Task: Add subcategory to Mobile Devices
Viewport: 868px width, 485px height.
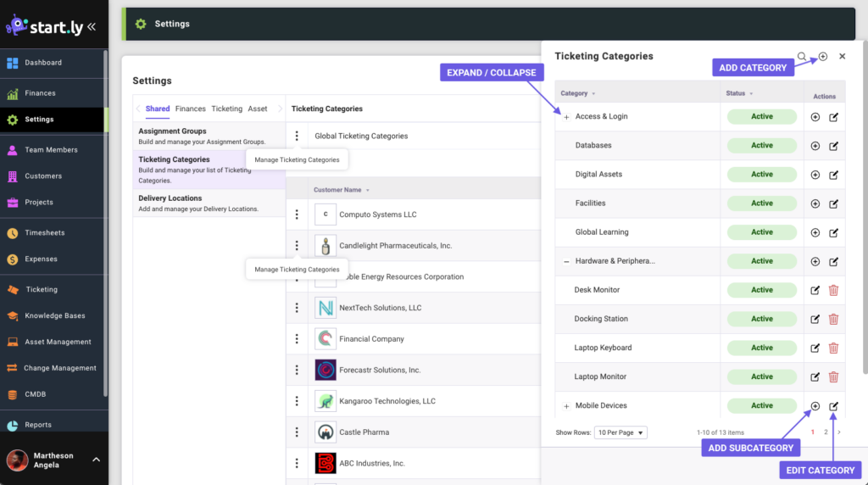Action: click(815, 406)
